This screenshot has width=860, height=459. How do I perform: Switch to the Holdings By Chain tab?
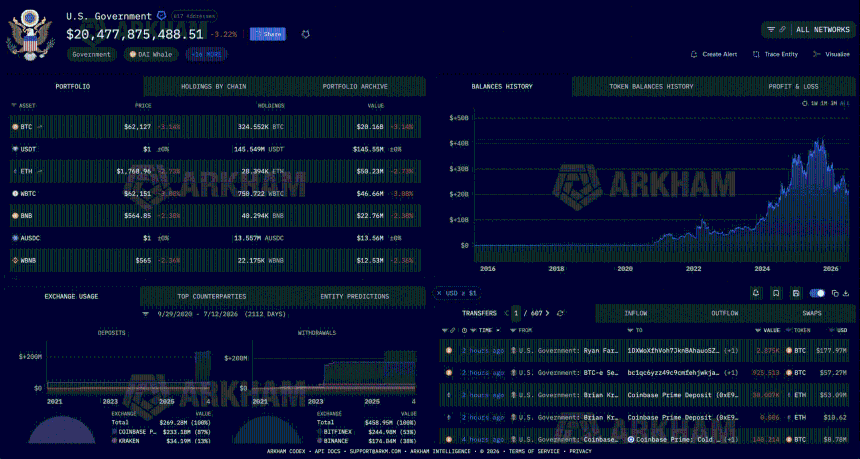213,87
